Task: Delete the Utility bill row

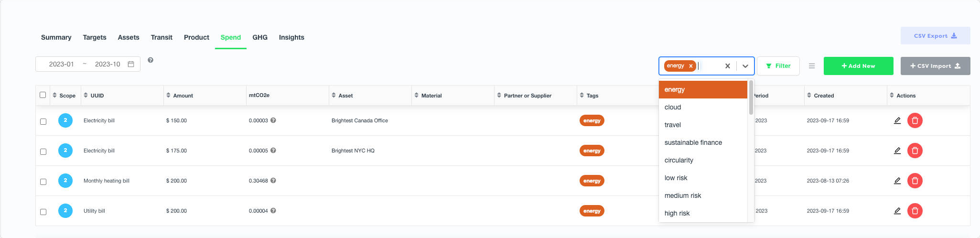Action: pyautogui.click(x=915, y=211)
